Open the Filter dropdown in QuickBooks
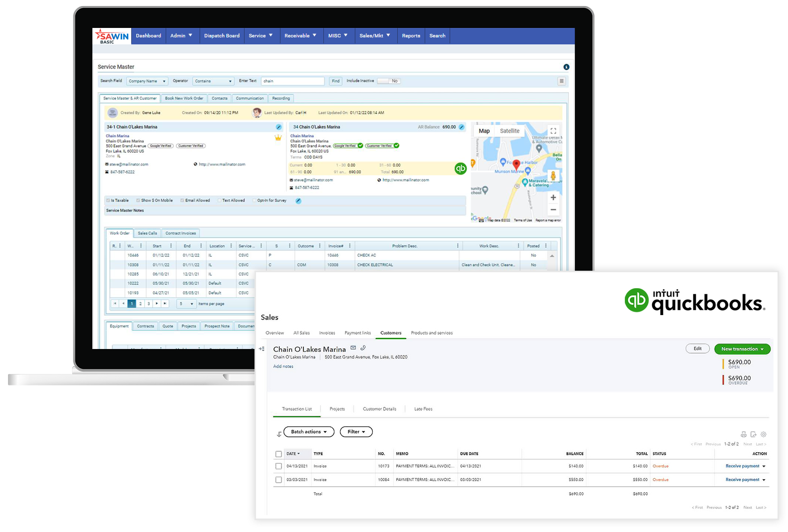 pyautogui.click(x=356, y=432)
